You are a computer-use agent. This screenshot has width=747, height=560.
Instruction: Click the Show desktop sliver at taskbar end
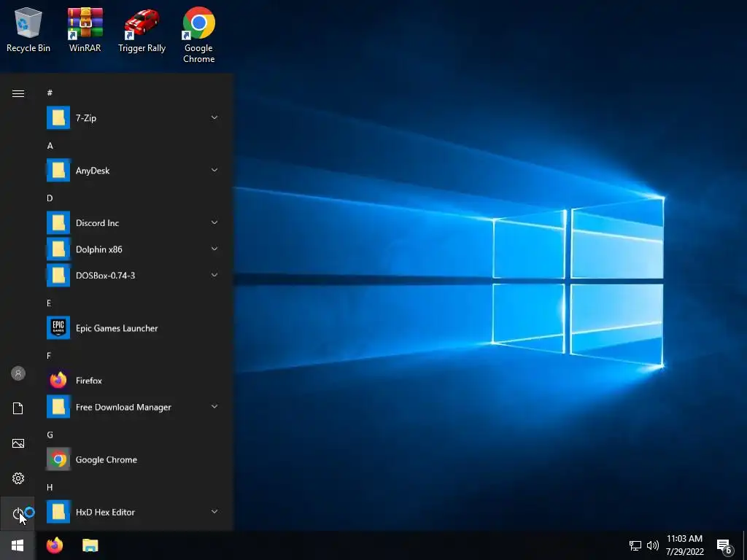point(745,545)
